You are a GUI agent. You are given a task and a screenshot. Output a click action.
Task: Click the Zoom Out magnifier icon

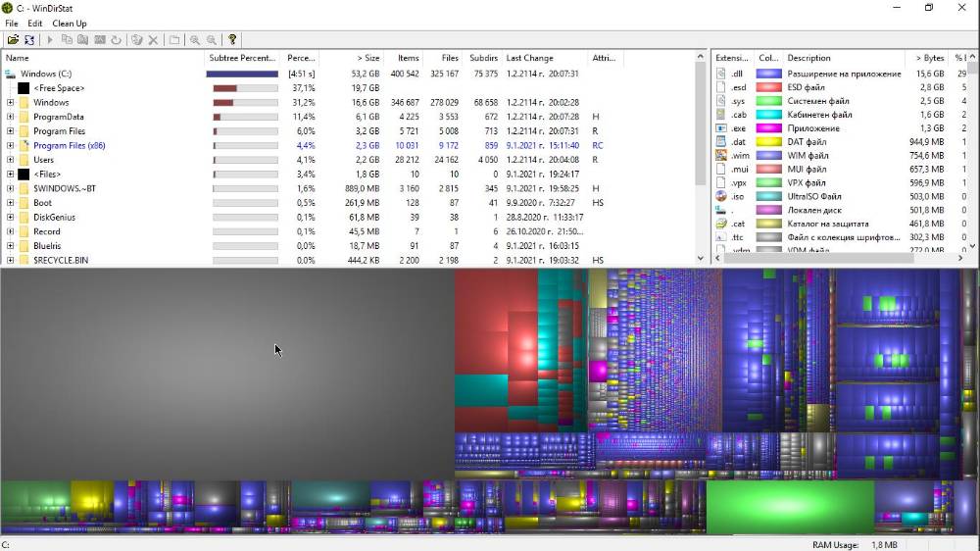click(212, 40)
